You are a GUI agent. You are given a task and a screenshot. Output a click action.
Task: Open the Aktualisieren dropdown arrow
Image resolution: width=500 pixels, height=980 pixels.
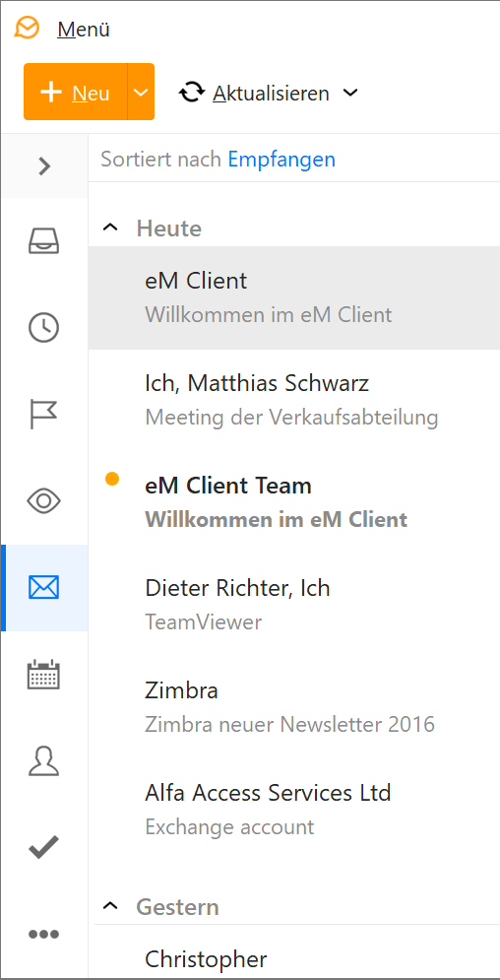[x=351, y=93]
